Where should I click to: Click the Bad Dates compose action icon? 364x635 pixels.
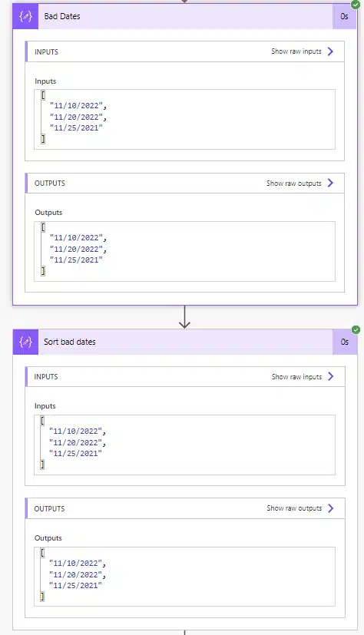pyautogui.click(x=25, y=17)
